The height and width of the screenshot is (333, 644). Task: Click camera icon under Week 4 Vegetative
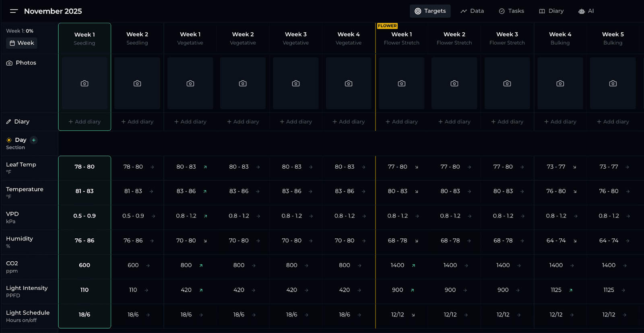pyautogui.click(x=349, y=83)
